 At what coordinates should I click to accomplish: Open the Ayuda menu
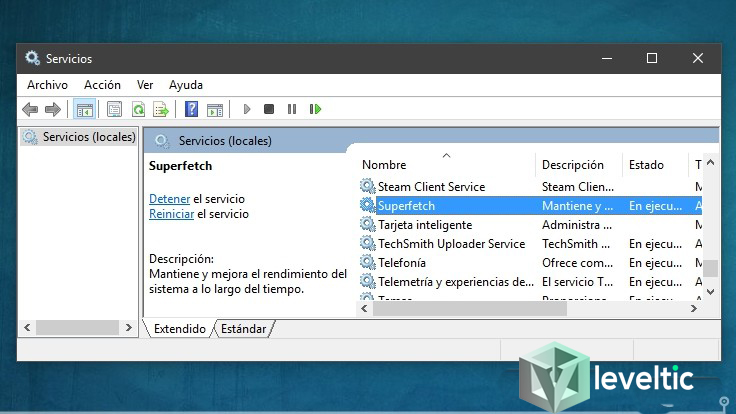point(185,85)
